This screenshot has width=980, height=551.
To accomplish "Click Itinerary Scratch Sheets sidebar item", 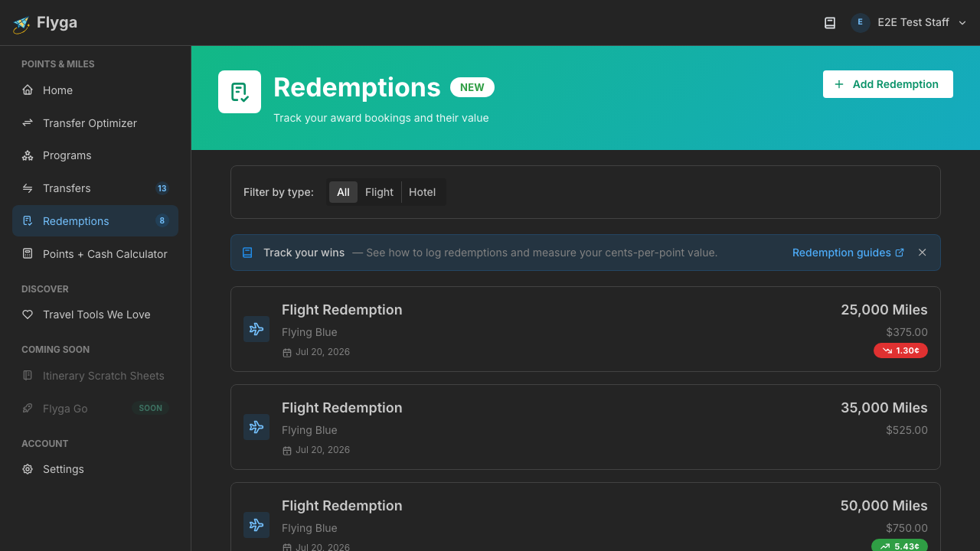I will (x=95, y=376).
